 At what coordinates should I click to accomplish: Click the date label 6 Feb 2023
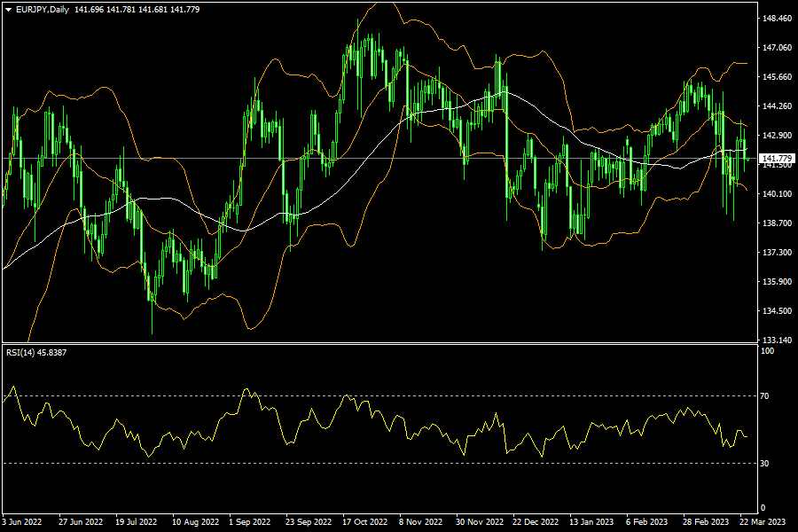point(646,522)
